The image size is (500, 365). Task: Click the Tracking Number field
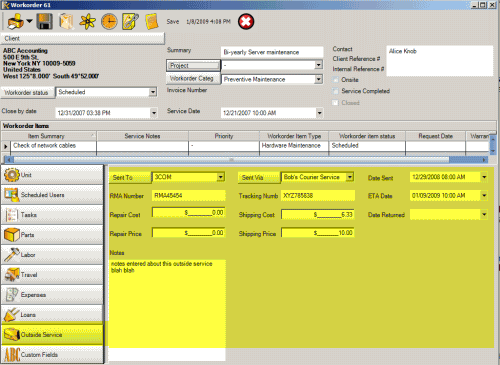coord(318,196)
